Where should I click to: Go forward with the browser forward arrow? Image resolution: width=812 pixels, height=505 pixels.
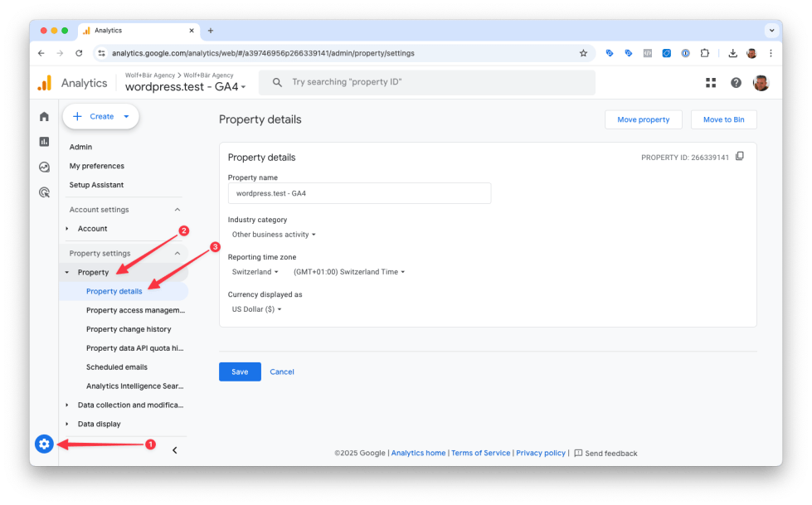click(60, 53)
